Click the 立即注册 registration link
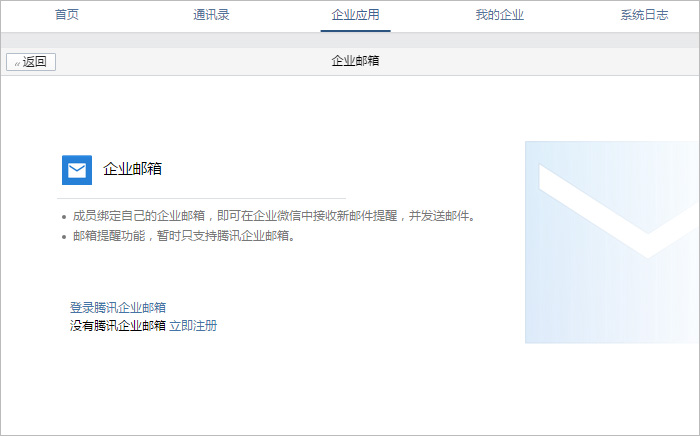 pyautogui.click(x=193, y=325)
